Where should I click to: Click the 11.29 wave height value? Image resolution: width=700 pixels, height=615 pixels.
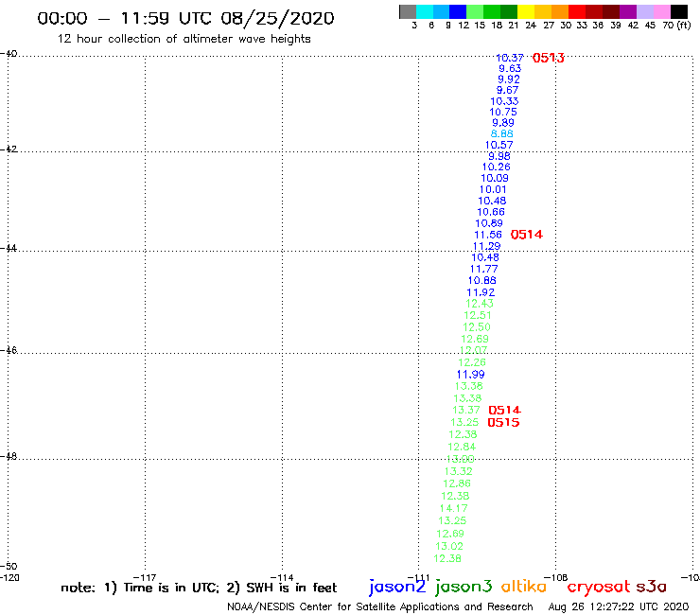coord(486,247)
